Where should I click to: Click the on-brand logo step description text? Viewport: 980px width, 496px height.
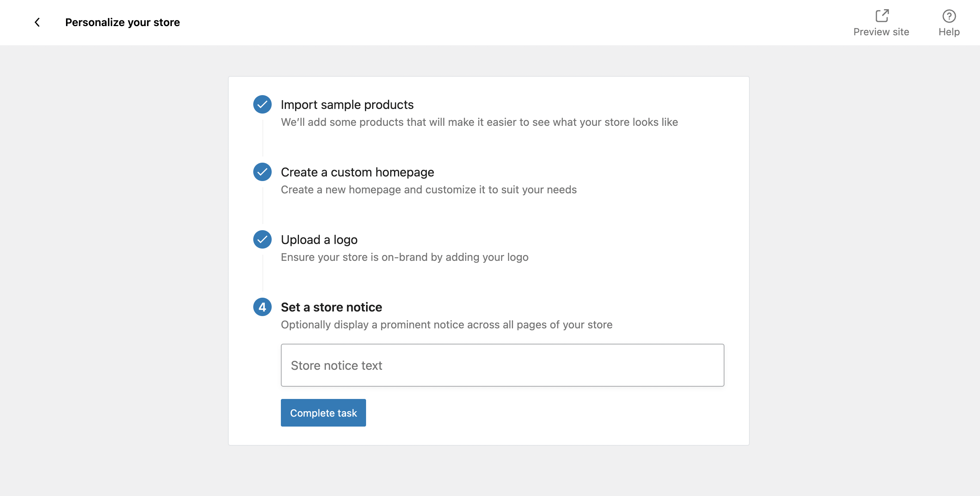coord(404,257)
